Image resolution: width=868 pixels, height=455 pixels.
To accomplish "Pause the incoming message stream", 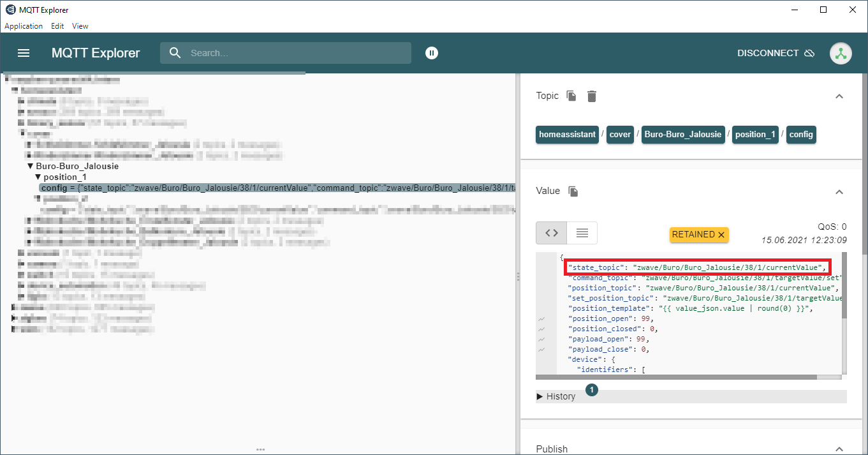I will tap(432, 53).
